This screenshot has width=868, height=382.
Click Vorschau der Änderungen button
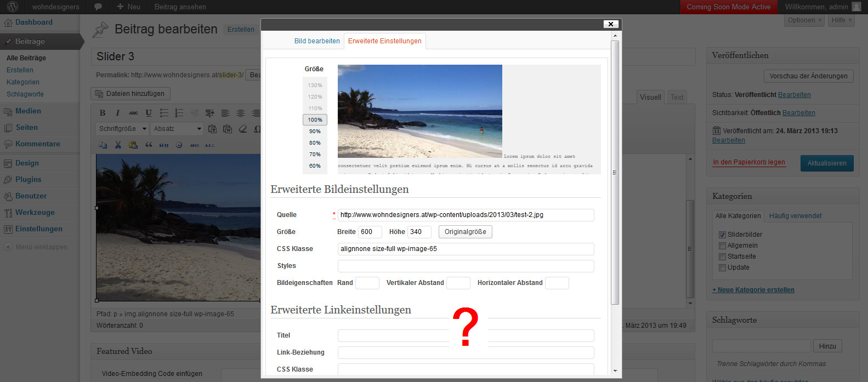(x=809, y=76)
